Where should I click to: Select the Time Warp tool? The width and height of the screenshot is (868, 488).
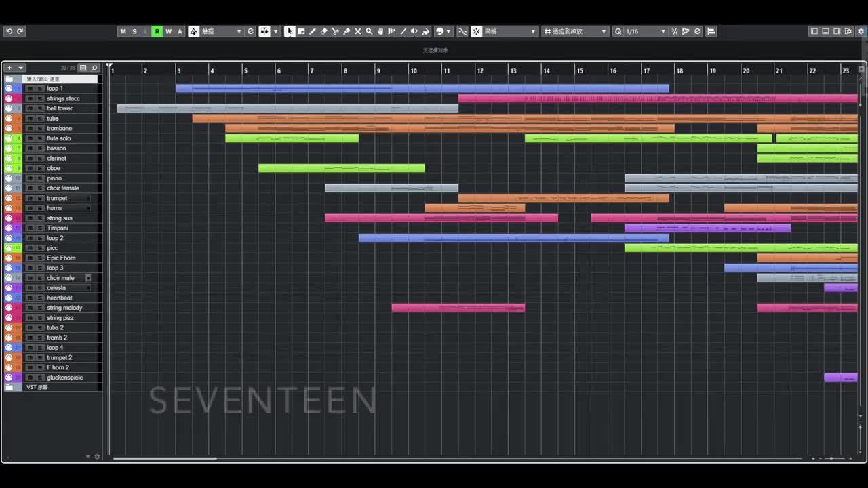[391, 31]
